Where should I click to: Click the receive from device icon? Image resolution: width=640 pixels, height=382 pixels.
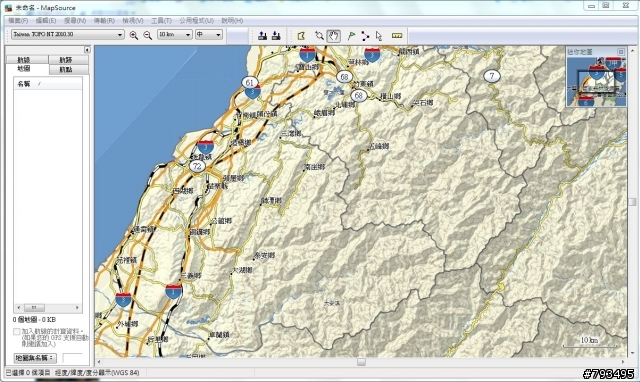[276, 36]
